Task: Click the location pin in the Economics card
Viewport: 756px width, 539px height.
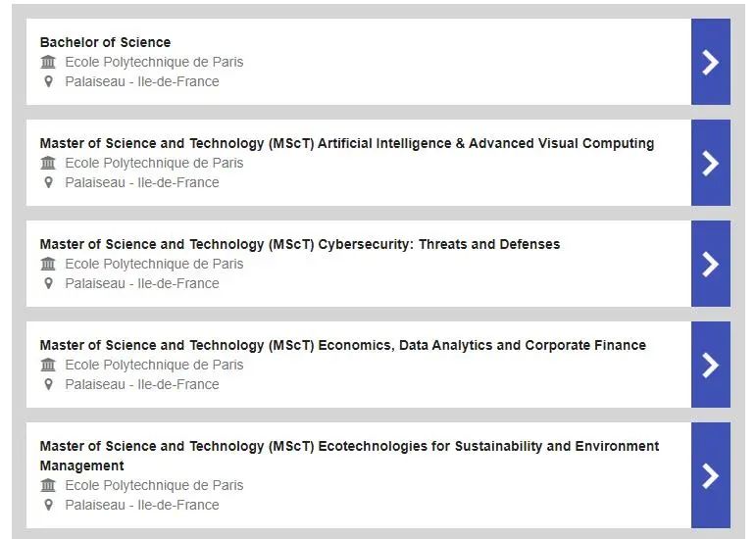Action: tap(48, 384)
